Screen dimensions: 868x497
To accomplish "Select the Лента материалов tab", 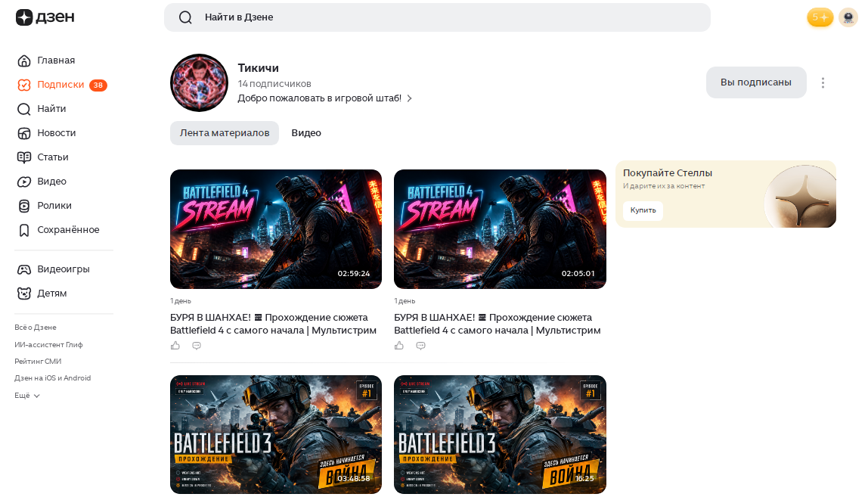I will (x=225, y=133).
